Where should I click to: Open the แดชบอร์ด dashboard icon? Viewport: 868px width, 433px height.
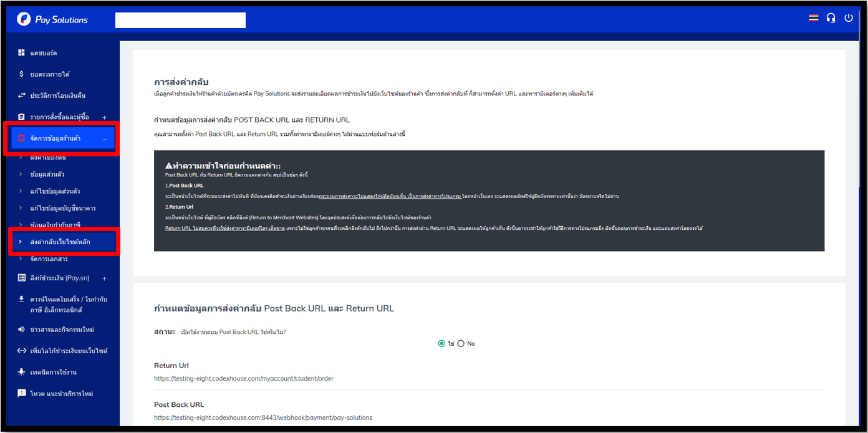point(22,53)
